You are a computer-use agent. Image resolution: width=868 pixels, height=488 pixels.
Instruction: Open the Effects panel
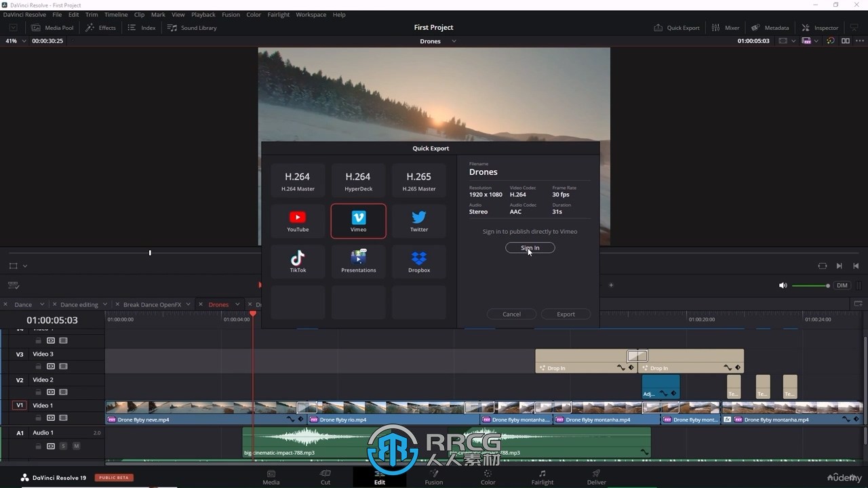(x=100, y=28)
